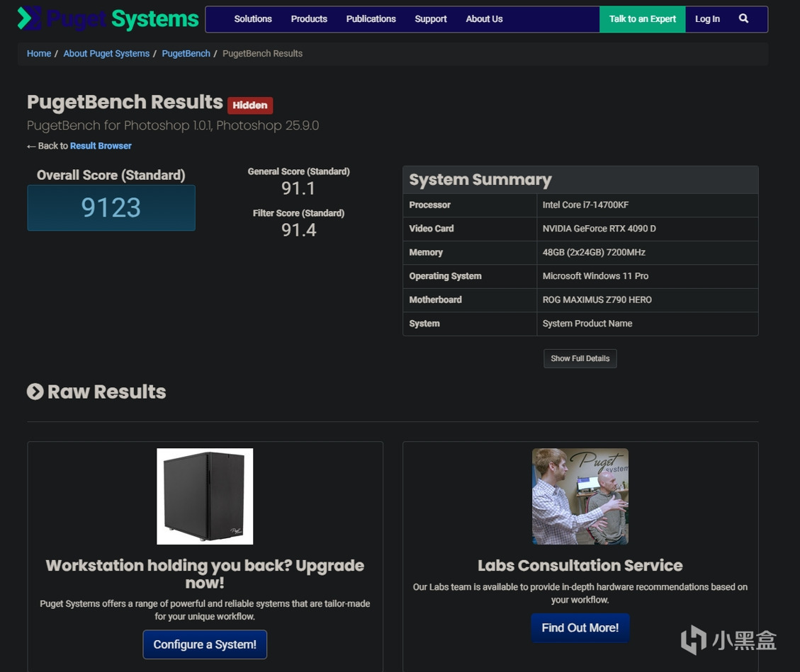800x672 pixels.
Task: Go to Home breadcrumb
Action: (39, 54)
